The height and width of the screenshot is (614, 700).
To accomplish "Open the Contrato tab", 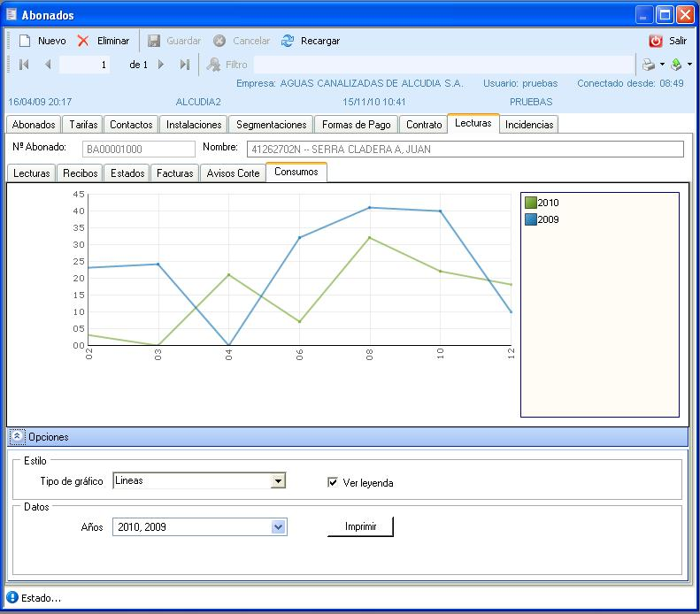I will (424, 125).
